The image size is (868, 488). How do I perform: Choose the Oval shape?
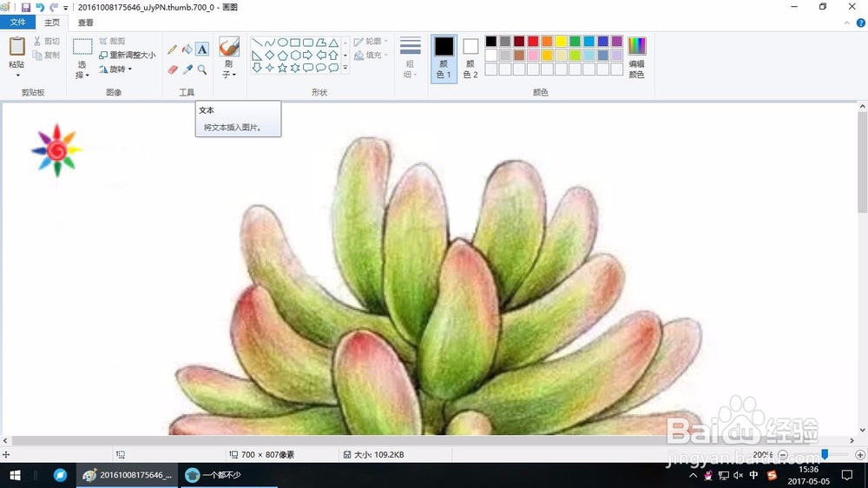pos(282,43)
